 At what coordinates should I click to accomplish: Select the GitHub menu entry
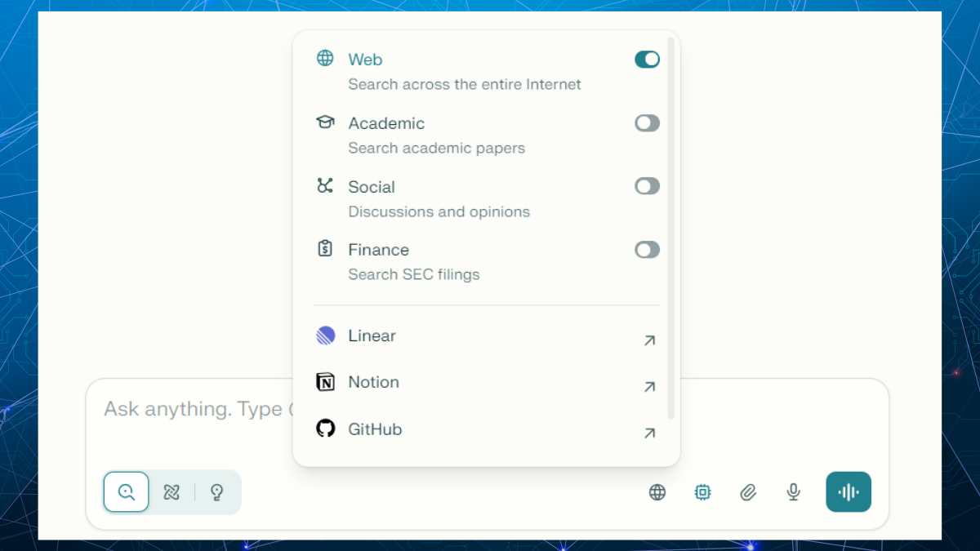[375, 429]
